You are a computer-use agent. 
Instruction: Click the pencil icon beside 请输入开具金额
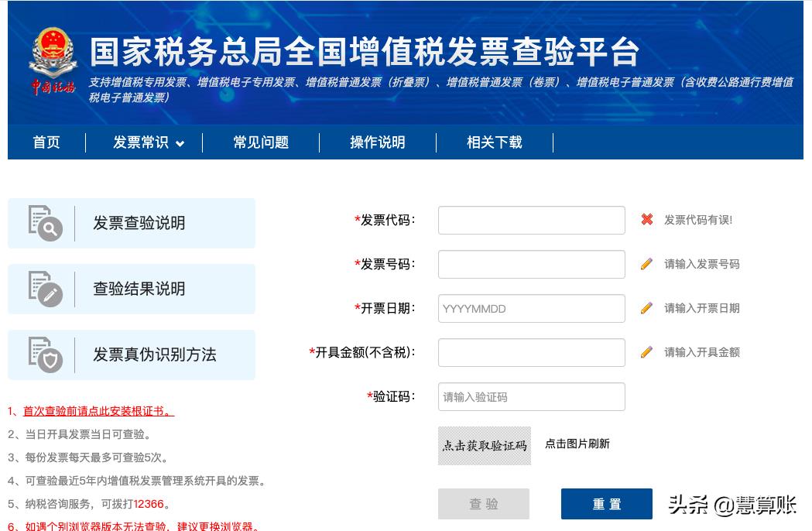(647, 351)
